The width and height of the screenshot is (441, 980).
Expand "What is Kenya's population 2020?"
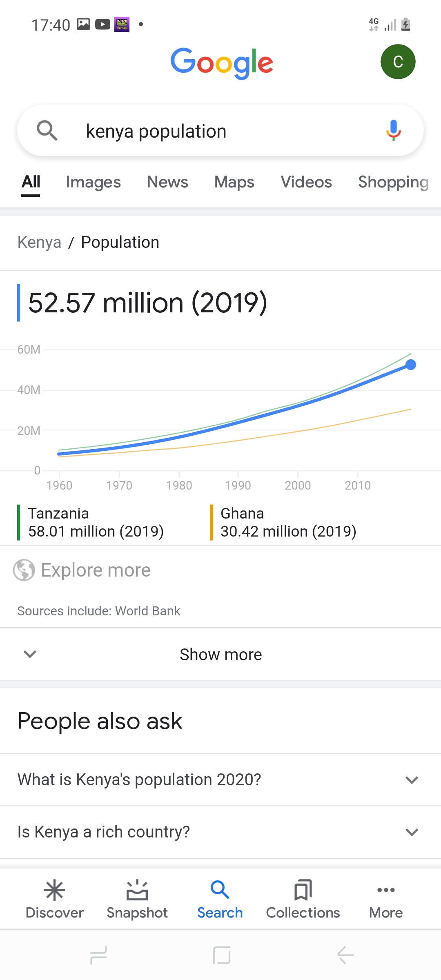click(x=220, y=780)
